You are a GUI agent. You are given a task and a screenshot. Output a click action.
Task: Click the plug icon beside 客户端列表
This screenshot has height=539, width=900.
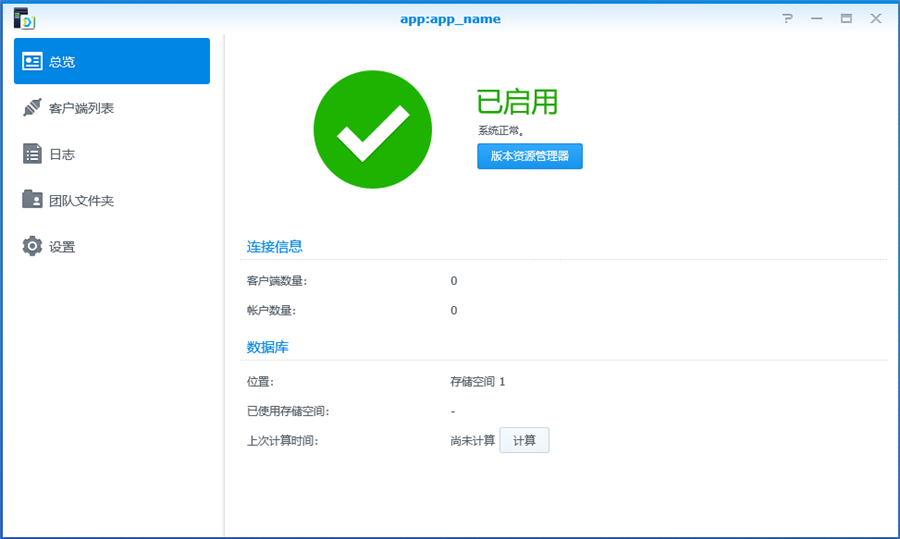[x=33, y=107]
